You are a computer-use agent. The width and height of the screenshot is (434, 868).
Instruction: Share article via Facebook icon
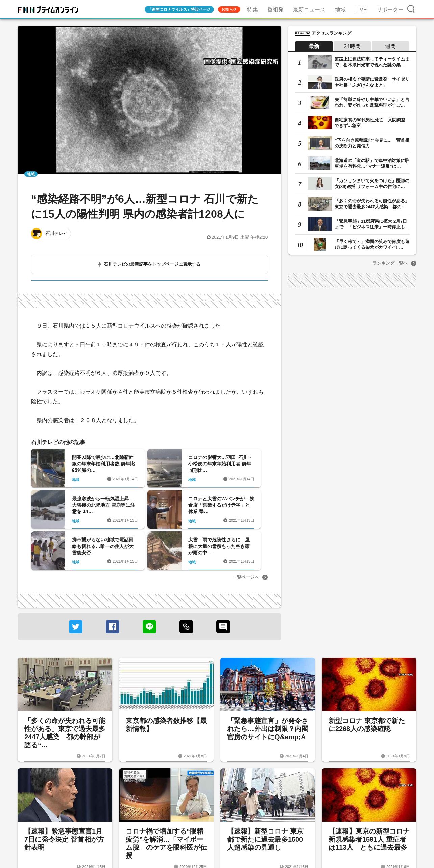[113, 626]
